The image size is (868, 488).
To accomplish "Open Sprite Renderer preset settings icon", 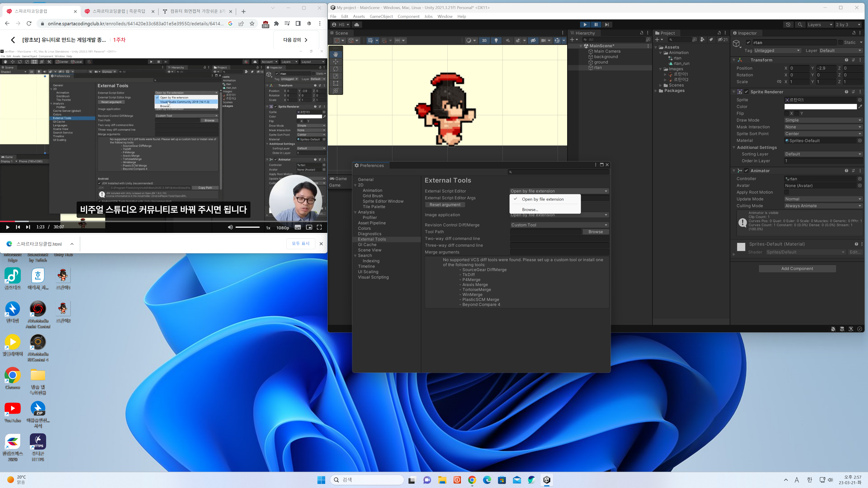I will [x=854, y=92].
